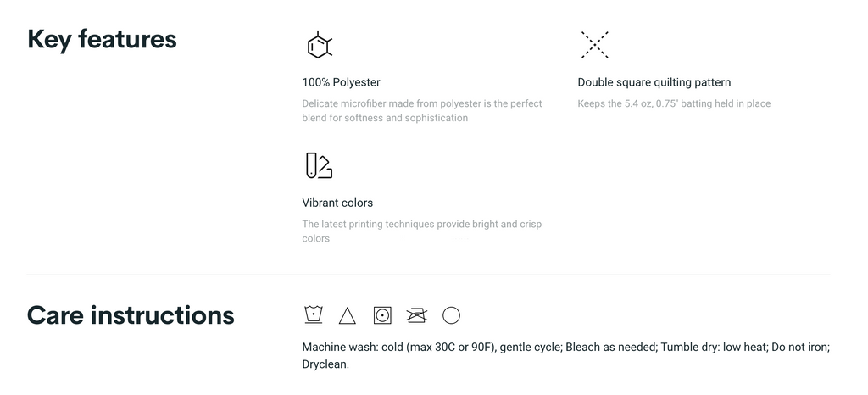Click the Vibrant colors feature title
The width and height of the screenshot is (868, 395).
pos(337,203)
